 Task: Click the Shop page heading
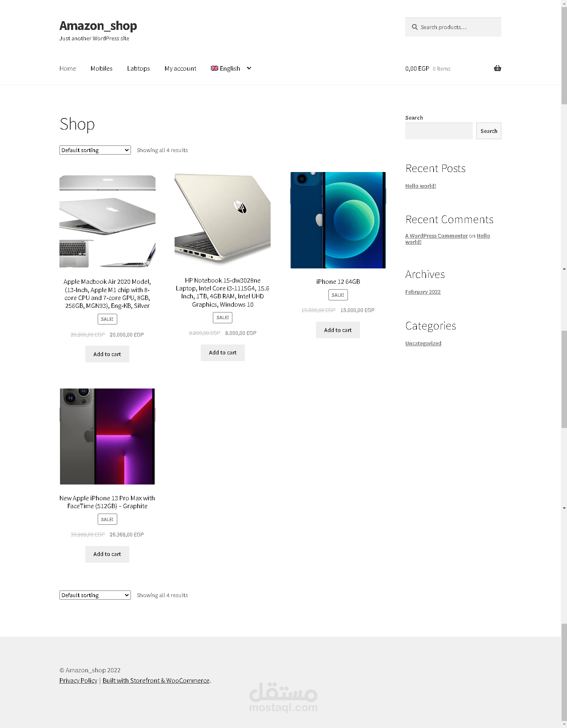point(77,124)
